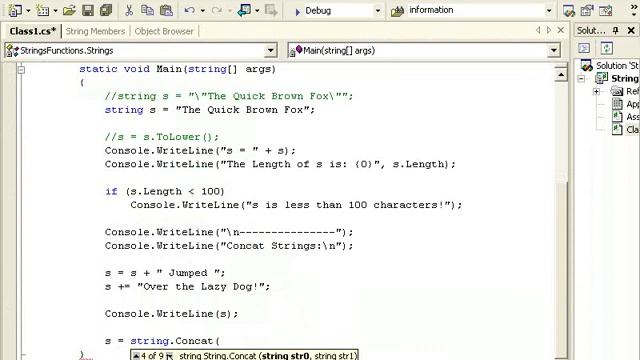Switch to the Object Browser tab
The width and height of the screenshot is (640, 360).
[x=164, y=31]
